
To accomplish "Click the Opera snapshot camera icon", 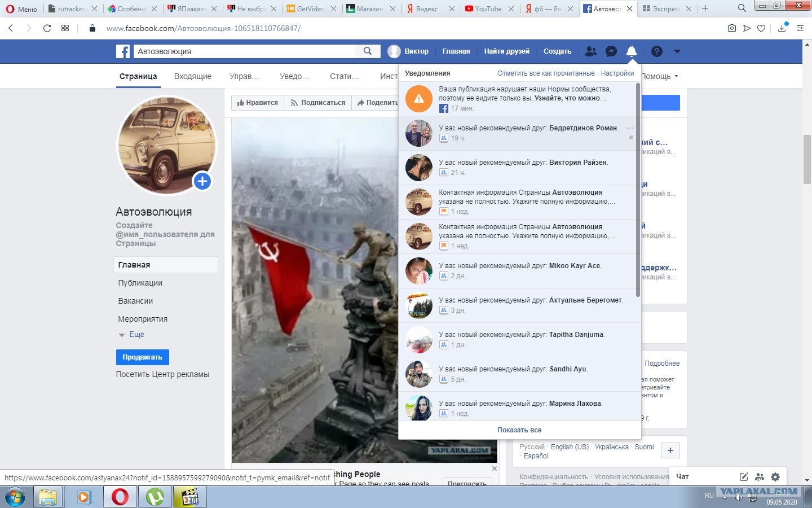I will tap(732, 28).
